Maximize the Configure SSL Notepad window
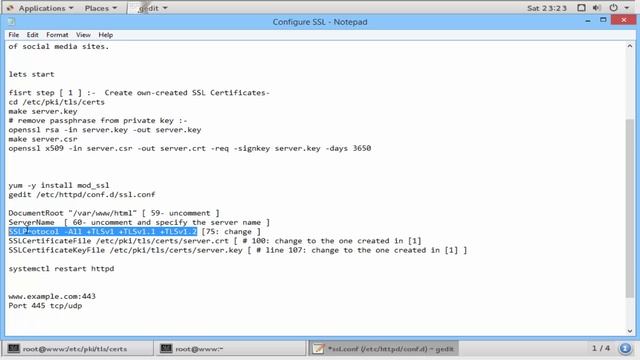640x360 pixels. [x=603, y=20]
